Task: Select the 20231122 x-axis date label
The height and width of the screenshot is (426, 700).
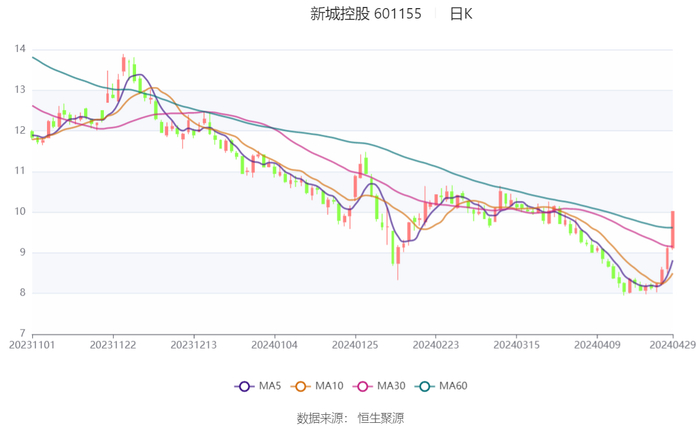Action: 113,344
